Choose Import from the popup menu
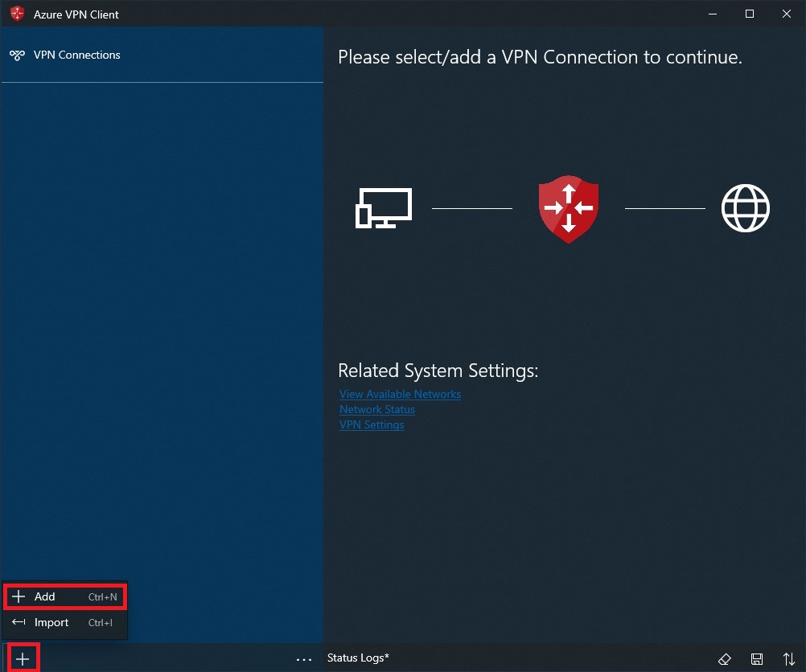This screenshot has height=672, width=806. [x=51, y=622]
